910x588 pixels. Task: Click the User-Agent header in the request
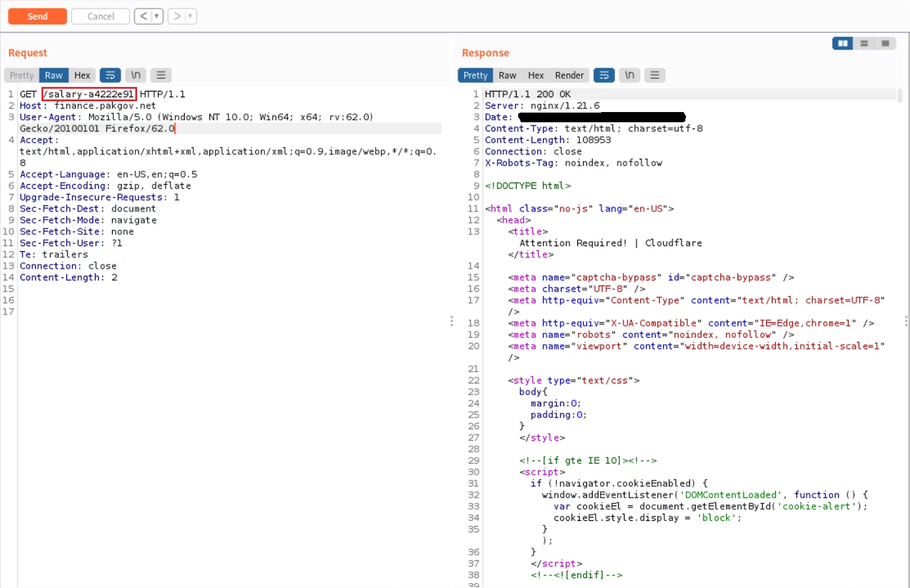point(196,123)
